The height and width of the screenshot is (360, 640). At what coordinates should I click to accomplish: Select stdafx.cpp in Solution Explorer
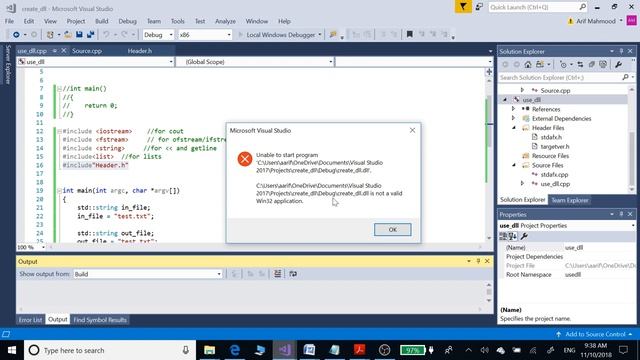point(554,175)
